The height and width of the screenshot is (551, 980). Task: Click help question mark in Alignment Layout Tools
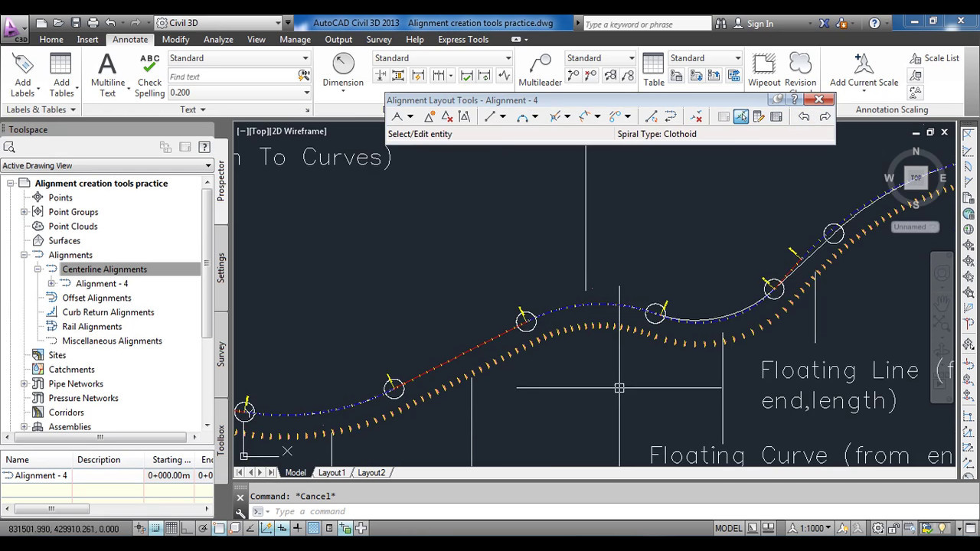pyautogui.click(x=794, y=99)
